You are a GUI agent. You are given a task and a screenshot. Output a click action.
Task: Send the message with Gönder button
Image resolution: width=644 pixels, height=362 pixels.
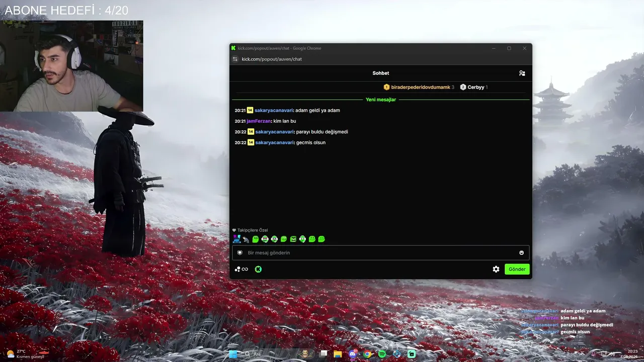tap(517, 269)
